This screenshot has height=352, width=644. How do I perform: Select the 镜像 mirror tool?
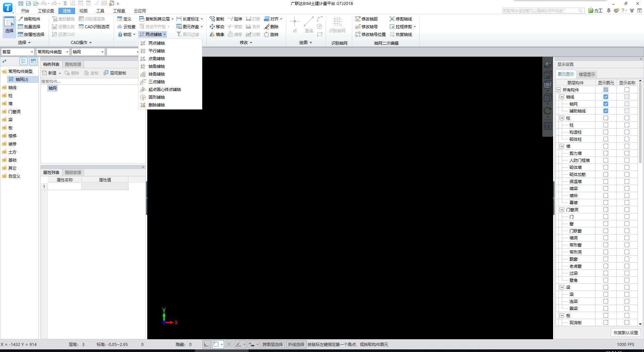[x=217, y=34]
